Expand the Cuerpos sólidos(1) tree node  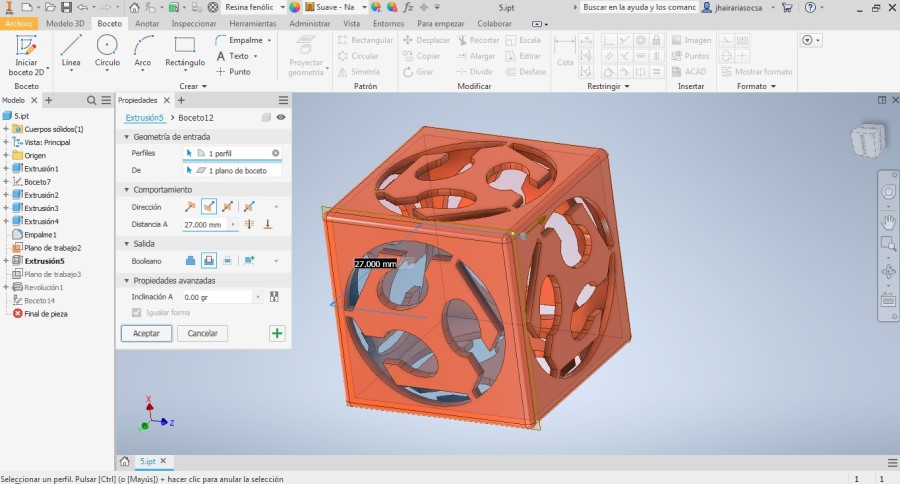coord(6,129)
